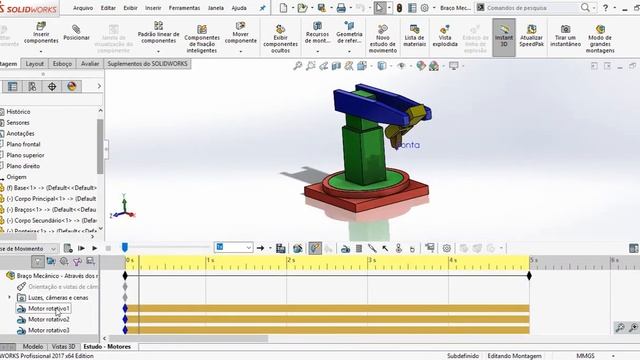Toggle the Filter Results button
Screen dimensions: 640x360
pos(90,261)
